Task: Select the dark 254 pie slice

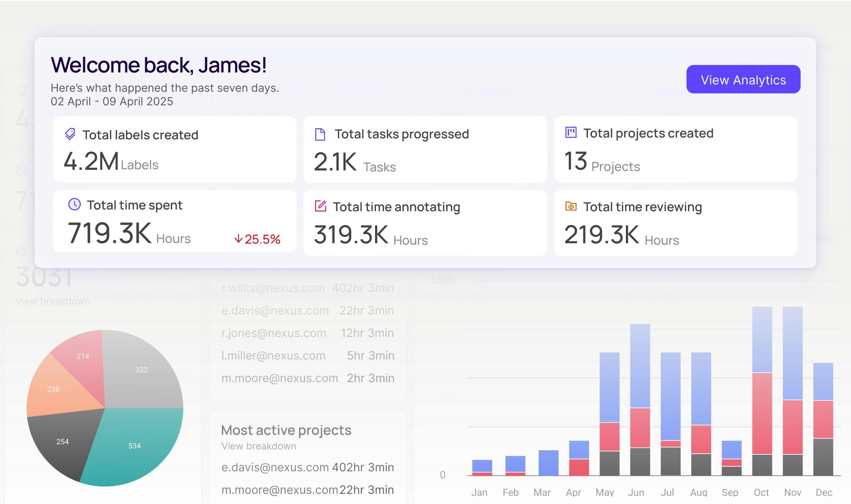Action: coord(62,442)
